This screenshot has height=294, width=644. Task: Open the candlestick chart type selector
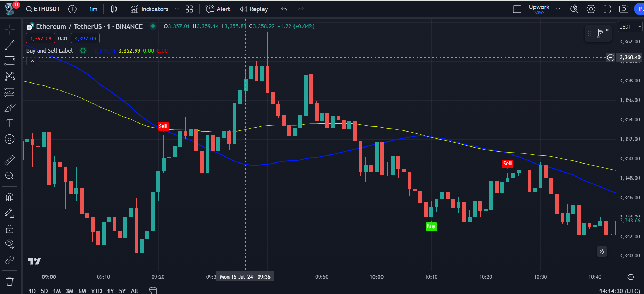pos(114,9)
